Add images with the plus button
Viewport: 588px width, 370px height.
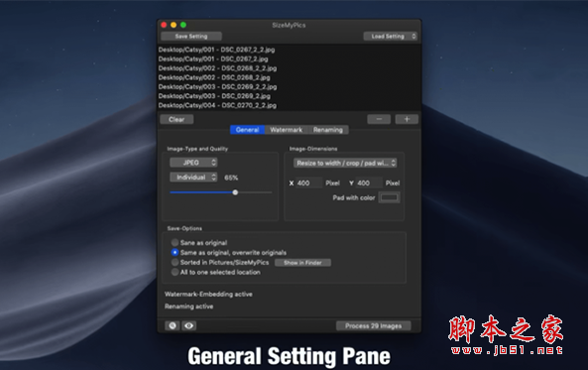pos(407,119)
